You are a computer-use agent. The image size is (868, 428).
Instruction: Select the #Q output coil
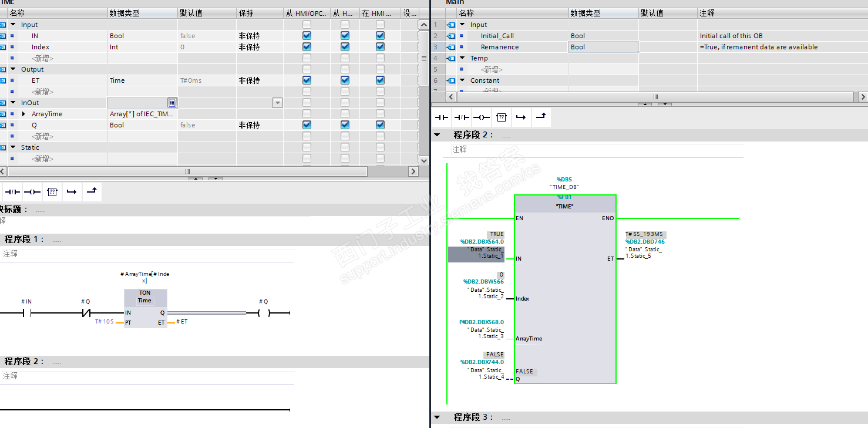click(x=263, y=313)
